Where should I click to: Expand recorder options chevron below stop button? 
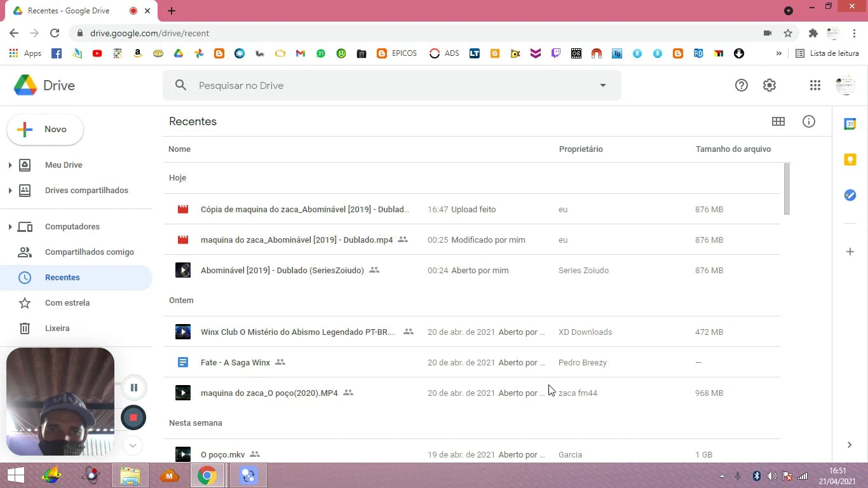[x=132, y=445]
